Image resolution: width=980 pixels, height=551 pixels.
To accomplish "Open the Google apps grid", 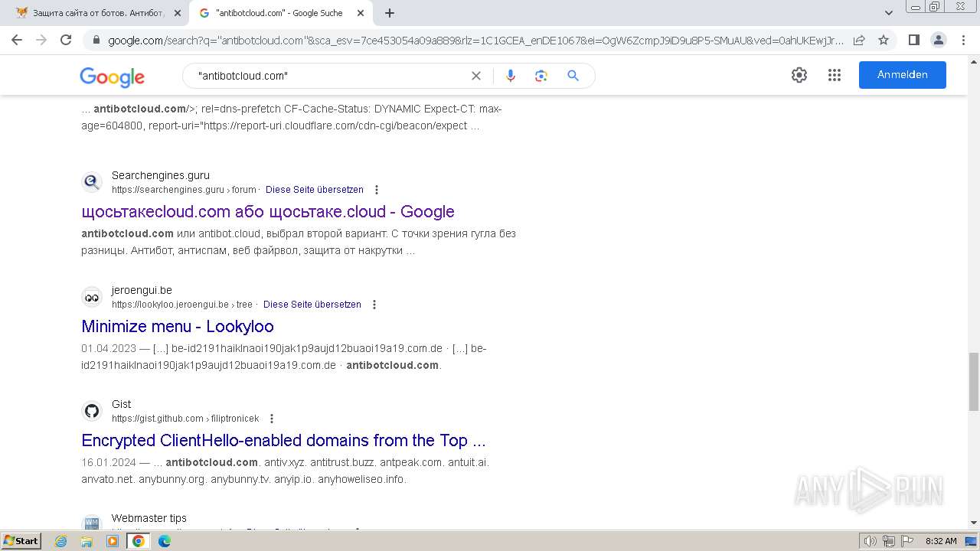I will click(835, 75).
